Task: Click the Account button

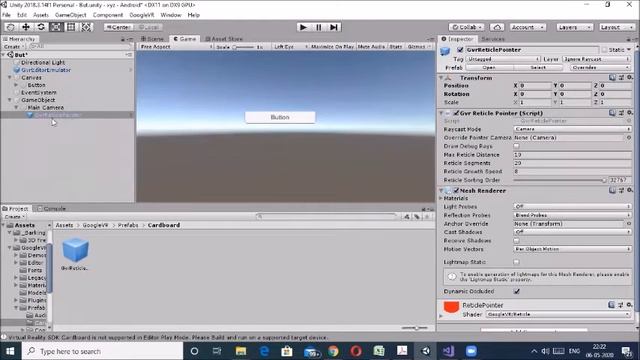Action: click(528, 27)
